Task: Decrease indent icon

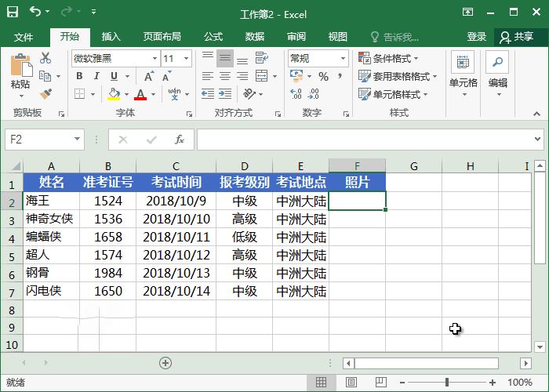Action: (x=208, y=94)
